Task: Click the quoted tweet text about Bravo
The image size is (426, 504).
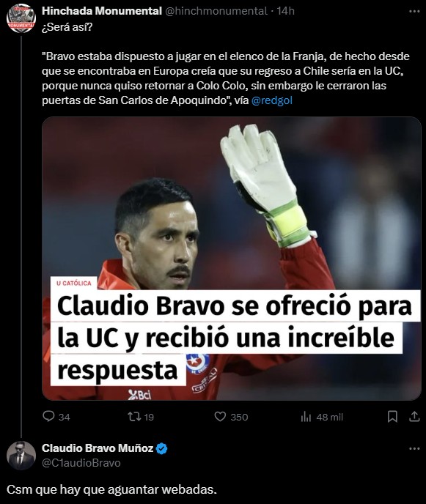Action: pyautogui.click(x=226, y=78)
